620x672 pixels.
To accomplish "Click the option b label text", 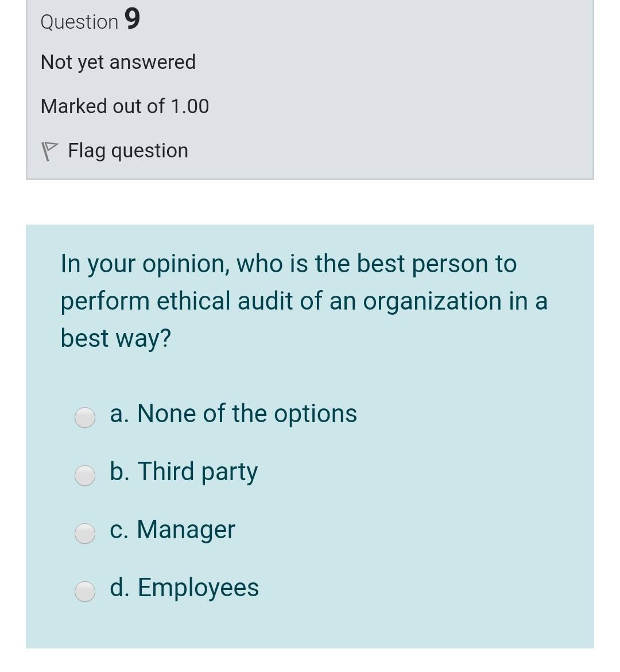I will click(x=184, y=472).
